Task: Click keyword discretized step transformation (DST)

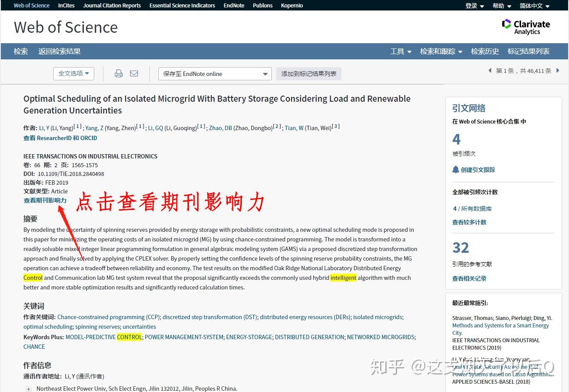Action: [209, 317]
